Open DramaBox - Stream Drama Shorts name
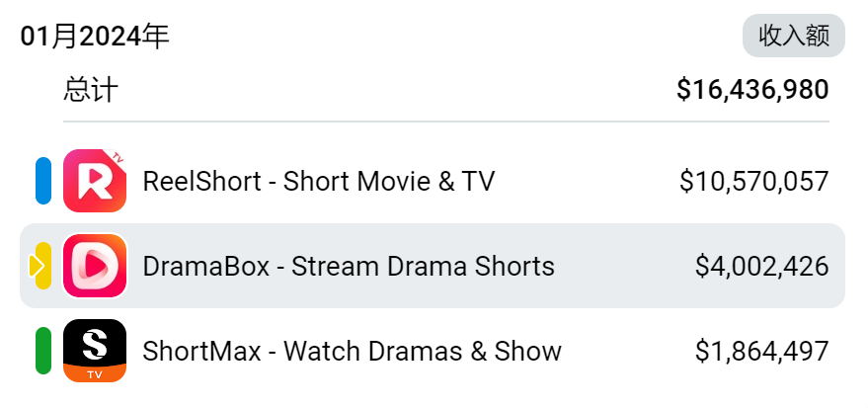The height and width of the screenshot is (408, 868). [349, 267]
